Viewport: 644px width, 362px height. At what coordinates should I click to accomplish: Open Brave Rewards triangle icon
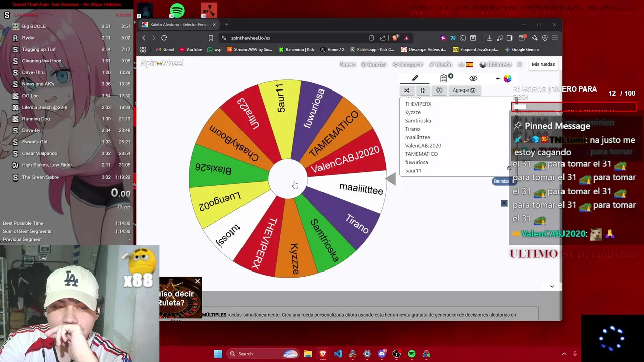tap(406, 38)
